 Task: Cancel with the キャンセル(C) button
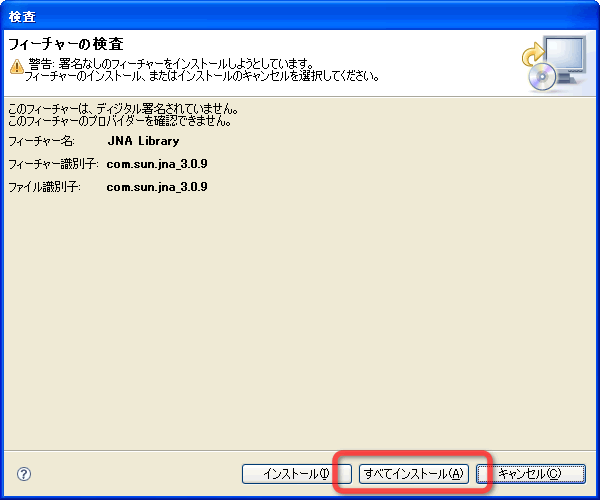coord(531,474)
